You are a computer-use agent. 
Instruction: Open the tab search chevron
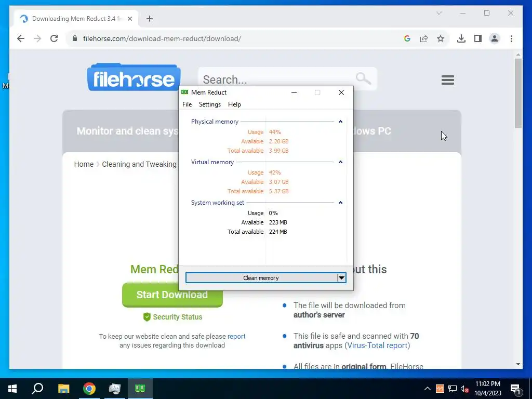[438, 13]
